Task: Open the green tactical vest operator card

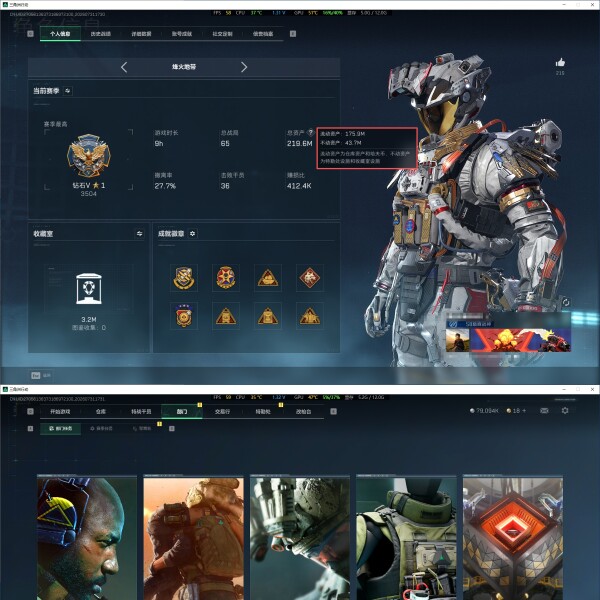Action: (x=406, y=538)
